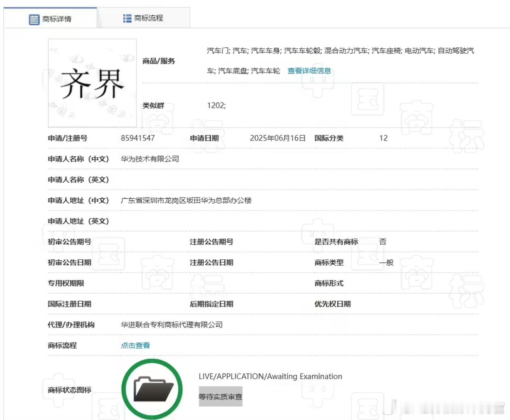Image resolution: width=510 pixels, height=420 pixels.
Task: Click the 等待实质审查 status label
Action: point(220,397)
